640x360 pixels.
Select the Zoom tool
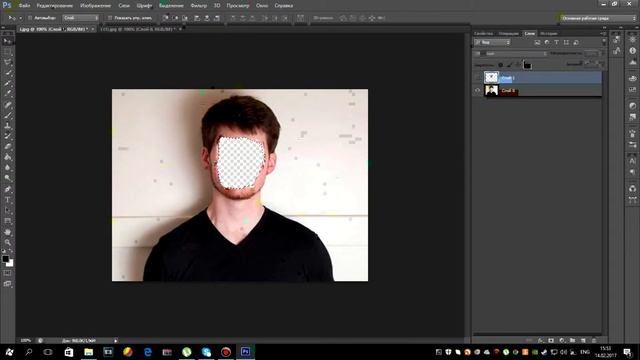pyautogui.click(x=7, y=242)
